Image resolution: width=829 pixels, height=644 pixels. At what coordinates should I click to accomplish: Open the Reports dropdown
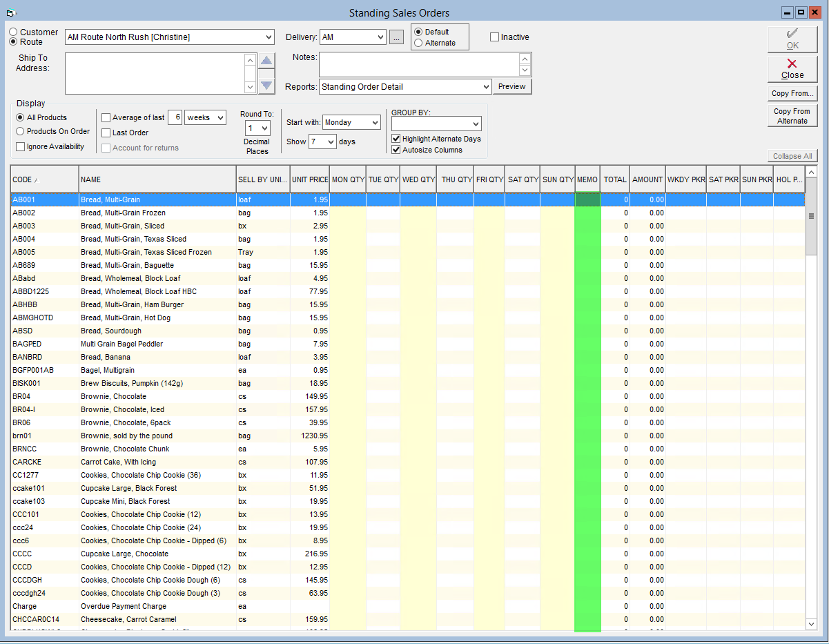[485, 87]
